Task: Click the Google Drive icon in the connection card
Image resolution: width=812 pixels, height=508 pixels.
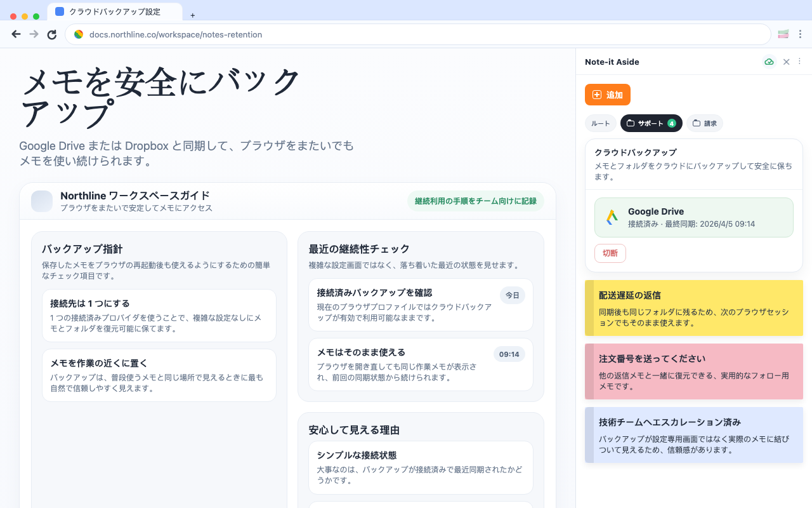Action: [x=610, y=217]
